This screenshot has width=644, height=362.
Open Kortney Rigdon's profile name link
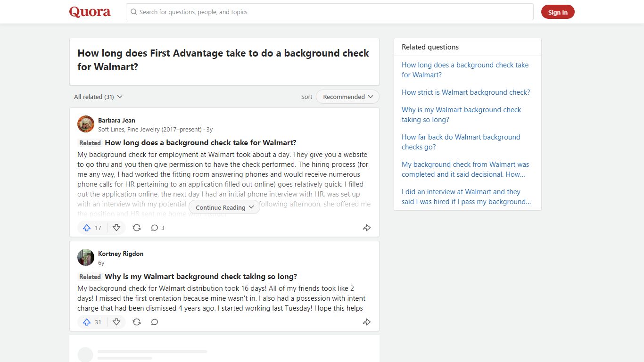tap(121, 254)
